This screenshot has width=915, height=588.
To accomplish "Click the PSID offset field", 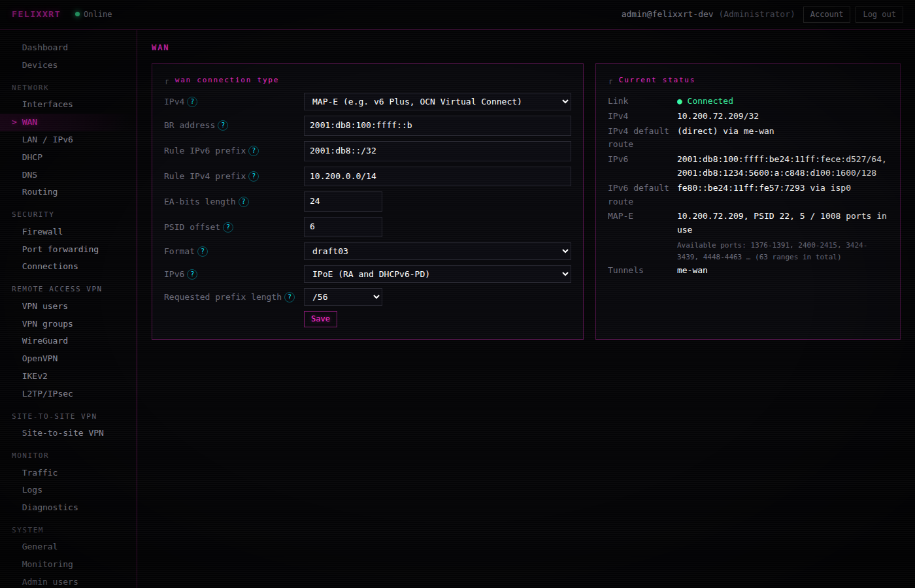I will coord(343,227).
